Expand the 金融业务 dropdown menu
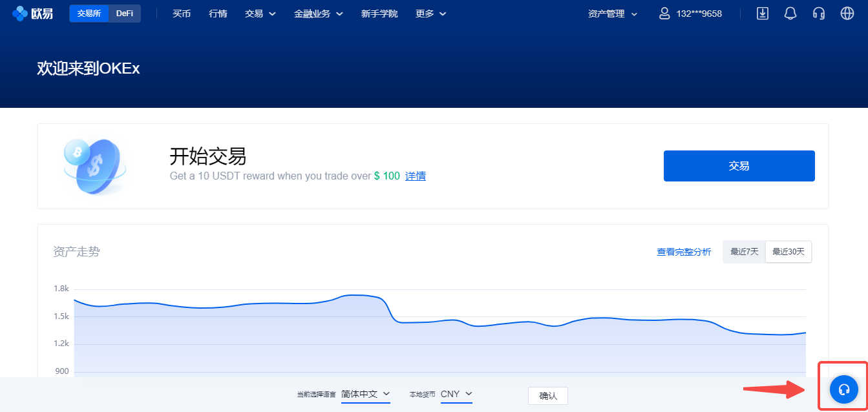868x412 pixels. pyautogui.click(x=318, y=14)
